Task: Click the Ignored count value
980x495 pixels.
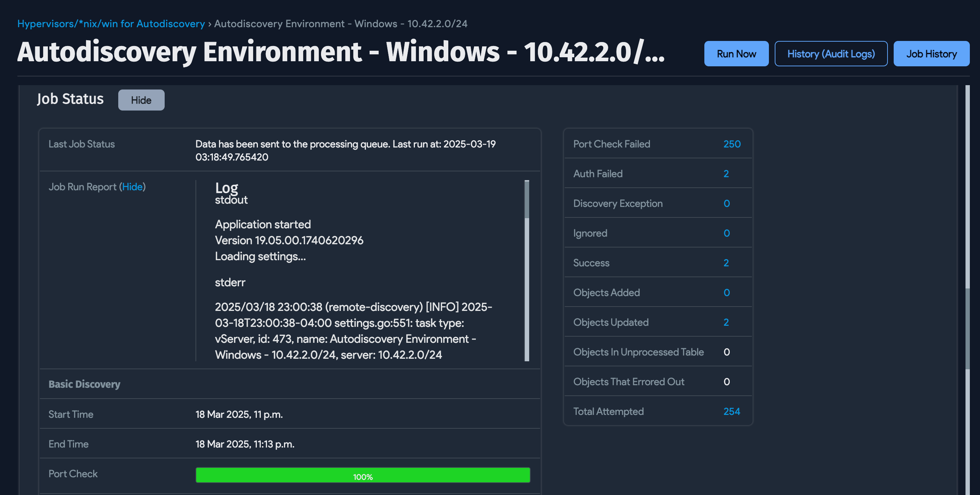Action: [726, 233]
